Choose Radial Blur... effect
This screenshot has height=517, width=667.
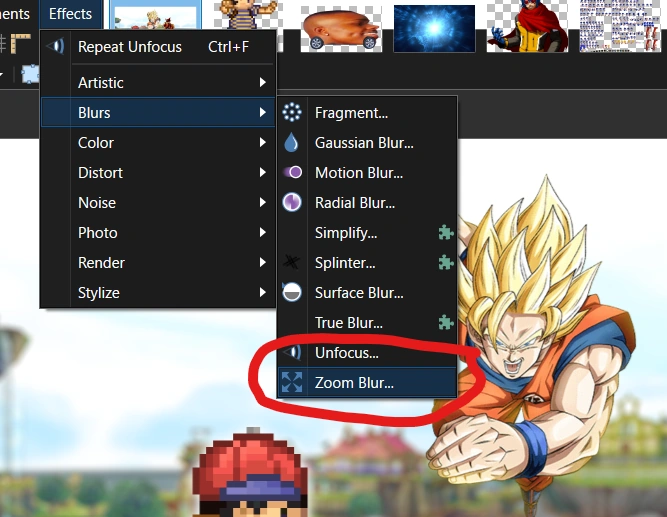pos(367,203)
